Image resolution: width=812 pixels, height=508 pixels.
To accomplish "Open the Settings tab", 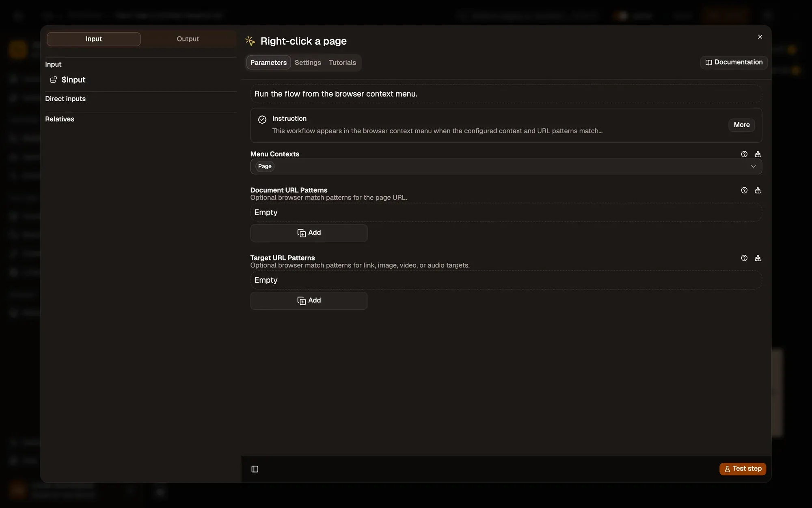I will click(308, 63).
